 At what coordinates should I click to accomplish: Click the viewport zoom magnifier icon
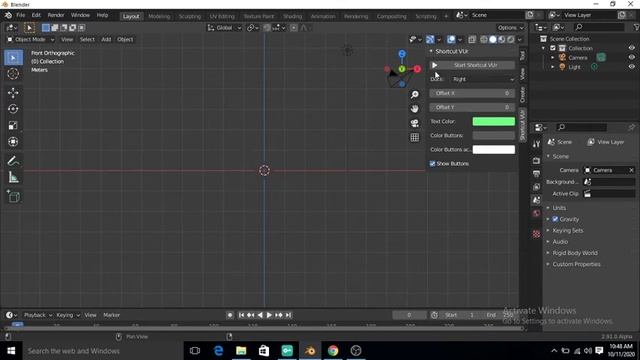tap(415, 95)
